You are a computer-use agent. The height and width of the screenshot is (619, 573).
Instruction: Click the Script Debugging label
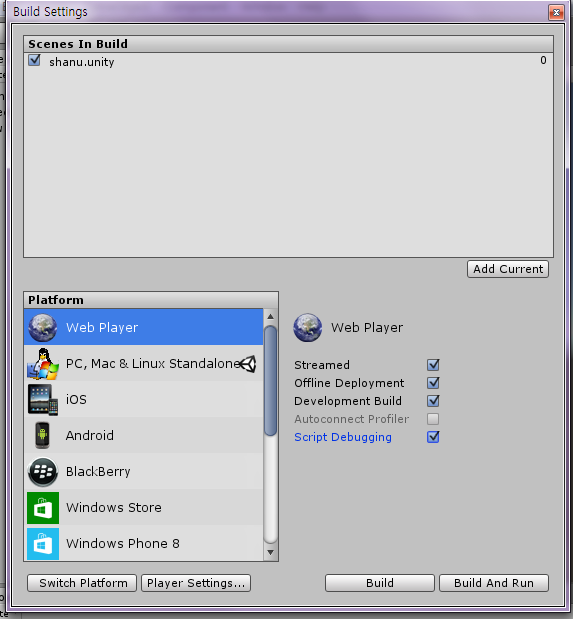[x=343, y=437]
